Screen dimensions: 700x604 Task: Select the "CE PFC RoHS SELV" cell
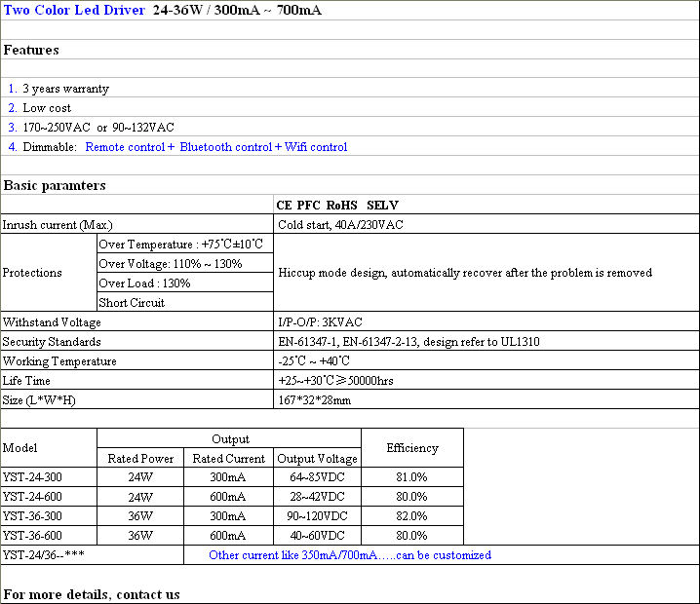337,205
